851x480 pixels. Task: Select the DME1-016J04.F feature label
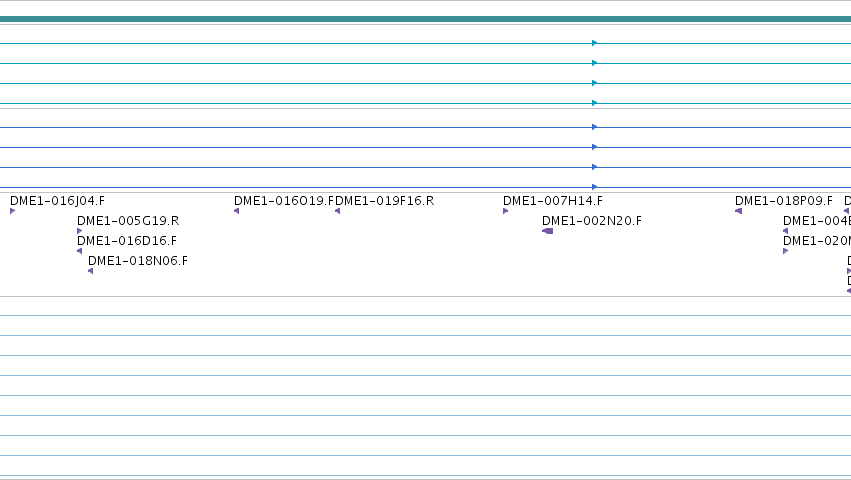click(x=58, y=201)
